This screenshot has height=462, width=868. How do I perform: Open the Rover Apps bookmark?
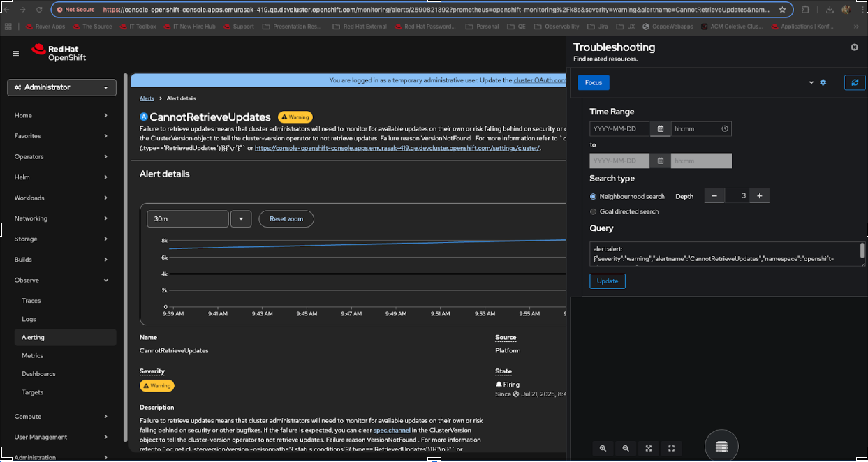click(x=45, y=27)
